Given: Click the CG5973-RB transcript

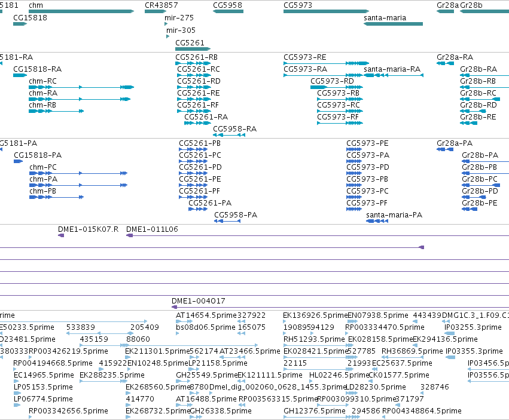Looking at the screenshot, I should coord(340,99).
